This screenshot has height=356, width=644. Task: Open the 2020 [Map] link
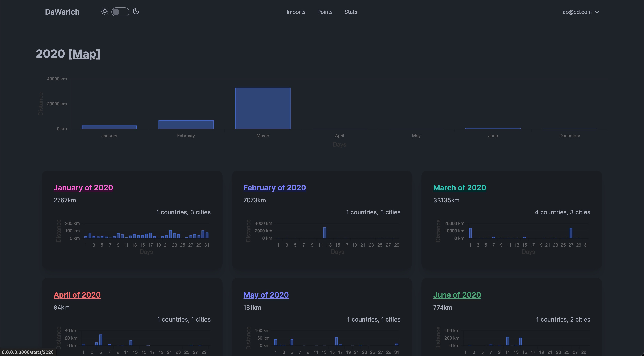pyautogui.click(x=84, y=54)
